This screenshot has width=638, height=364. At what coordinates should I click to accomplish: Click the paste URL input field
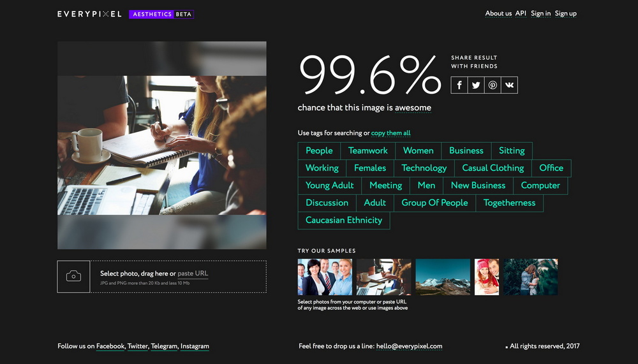pos(193,273)
